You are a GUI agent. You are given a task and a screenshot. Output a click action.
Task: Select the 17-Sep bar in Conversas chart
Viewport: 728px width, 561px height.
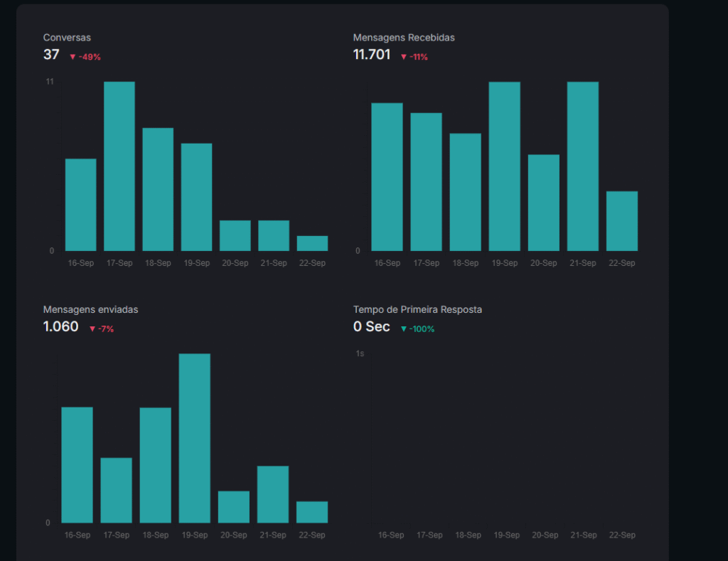pos(119,166)
